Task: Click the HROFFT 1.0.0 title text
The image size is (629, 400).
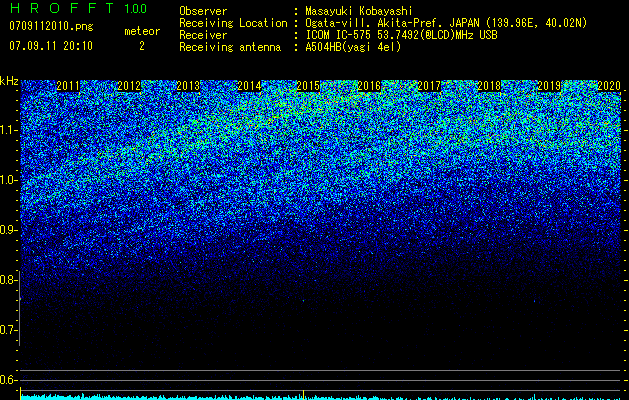Action: (79, 8)
